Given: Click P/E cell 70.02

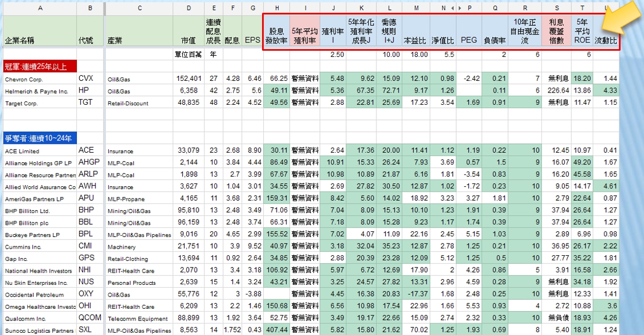Looking at the screenshot, I should [x=416, y=329].
